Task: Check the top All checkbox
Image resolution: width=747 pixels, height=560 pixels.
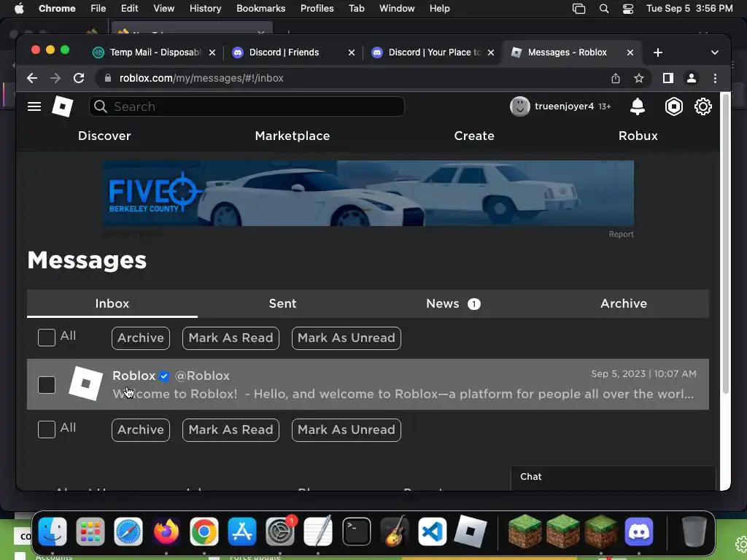Action: pos(47,338)
